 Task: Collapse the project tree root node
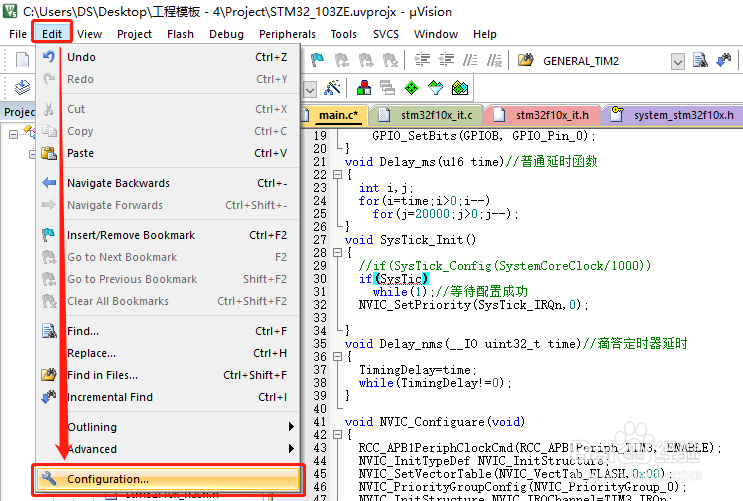point(13,135)
